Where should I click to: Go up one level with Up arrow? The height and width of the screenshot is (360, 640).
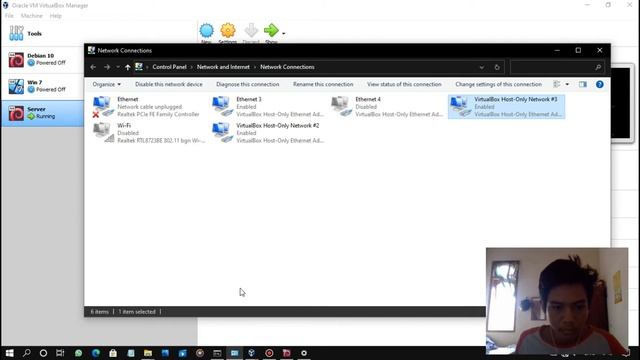[x=128, y=67]
